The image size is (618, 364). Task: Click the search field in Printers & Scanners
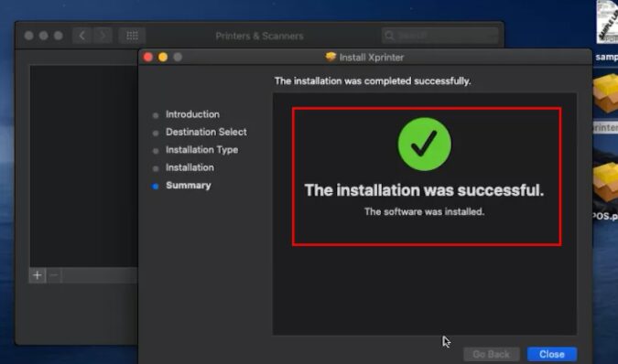point(439,36)
